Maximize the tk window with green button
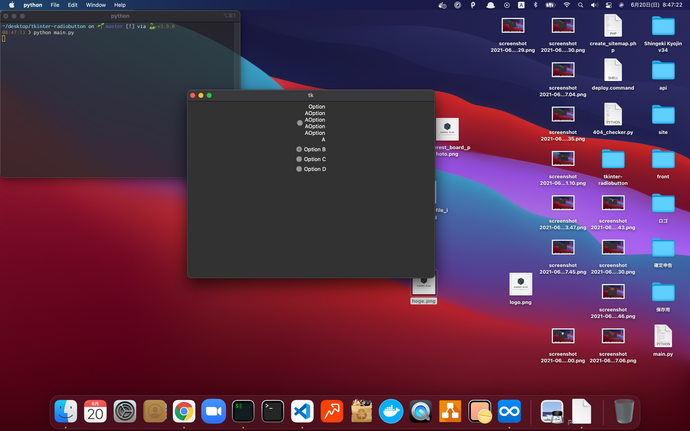690x431 pixels. coord(209,95)
